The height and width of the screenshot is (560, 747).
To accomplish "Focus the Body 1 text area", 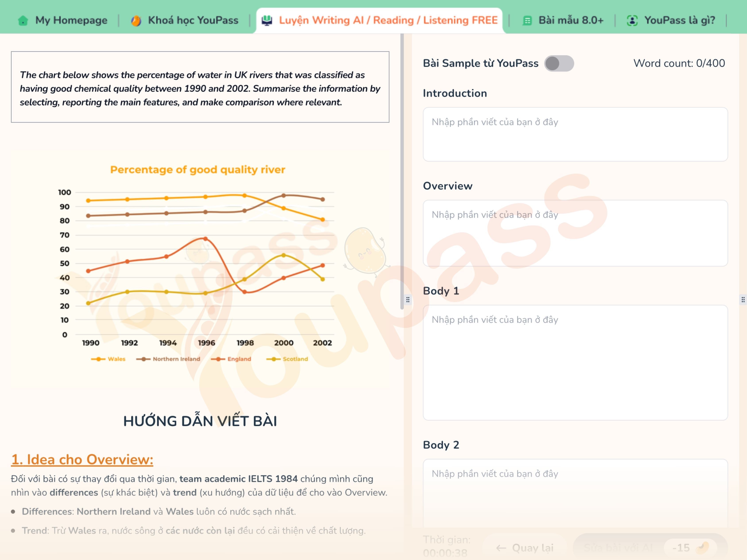I will 575,362.
